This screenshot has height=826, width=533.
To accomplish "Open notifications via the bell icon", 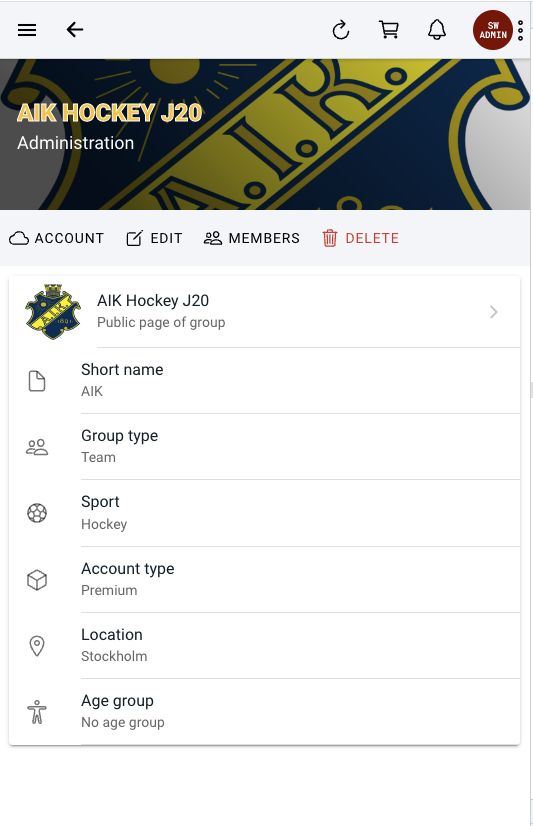I will coord(437,30).
